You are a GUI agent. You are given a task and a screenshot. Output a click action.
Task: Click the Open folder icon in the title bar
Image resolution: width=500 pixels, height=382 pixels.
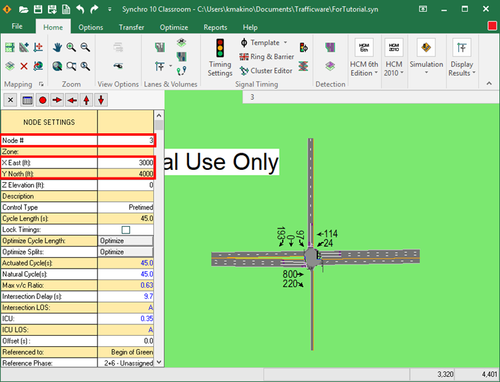pos(24,9)
